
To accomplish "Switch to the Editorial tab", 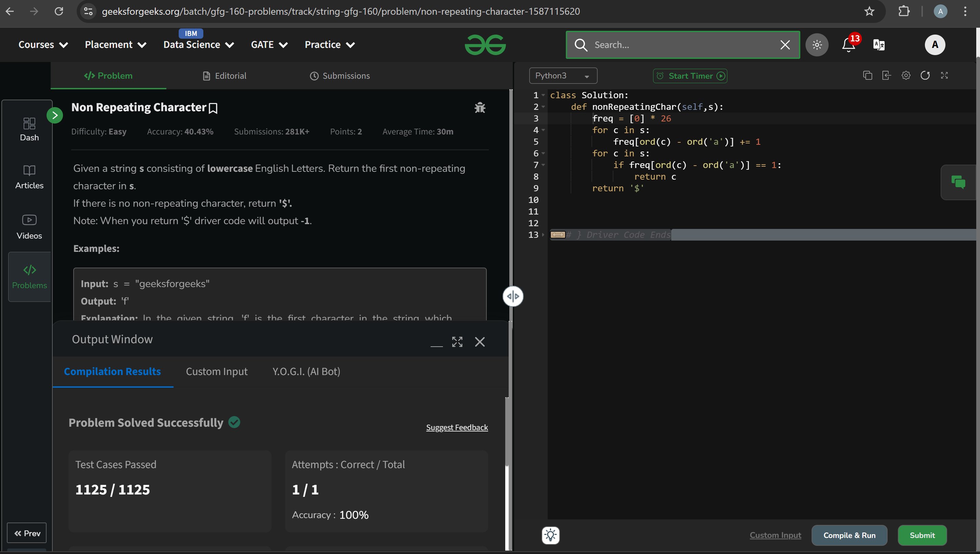I will pos(225,76).
